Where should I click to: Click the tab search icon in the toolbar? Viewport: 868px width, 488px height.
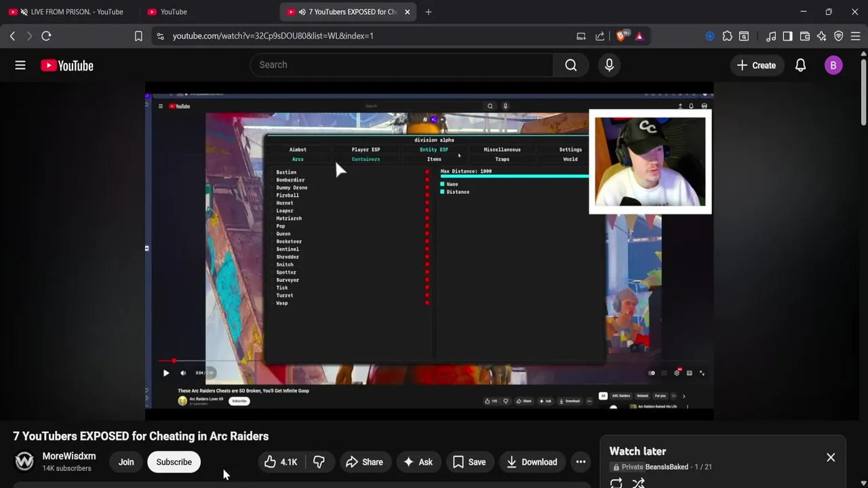744,36
